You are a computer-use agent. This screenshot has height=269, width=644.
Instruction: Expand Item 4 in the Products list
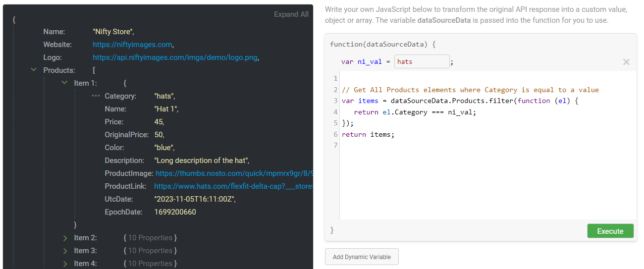[x=65, y=264]
